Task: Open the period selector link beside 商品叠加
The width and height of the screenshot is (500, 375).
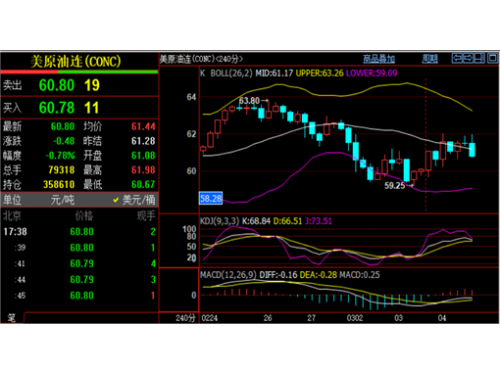Action: [x=429, y=59]
